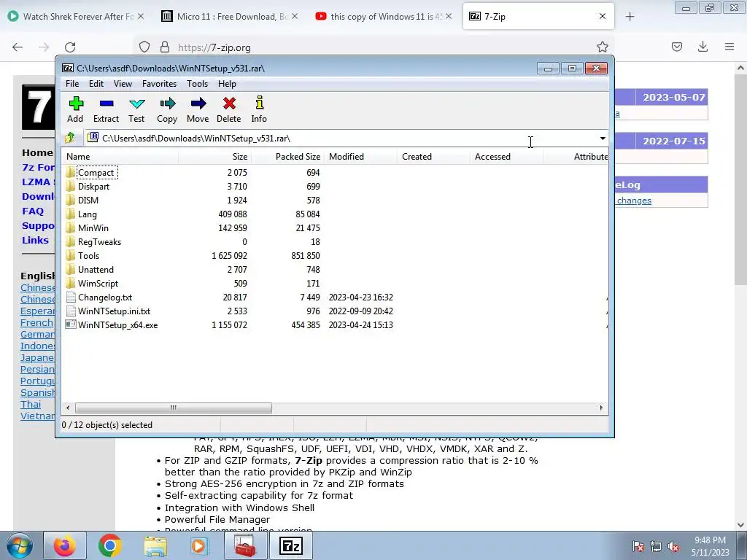Viewport: 747px width, 560px height.
Task: Select the DISM folder icon
Action: 71,200
